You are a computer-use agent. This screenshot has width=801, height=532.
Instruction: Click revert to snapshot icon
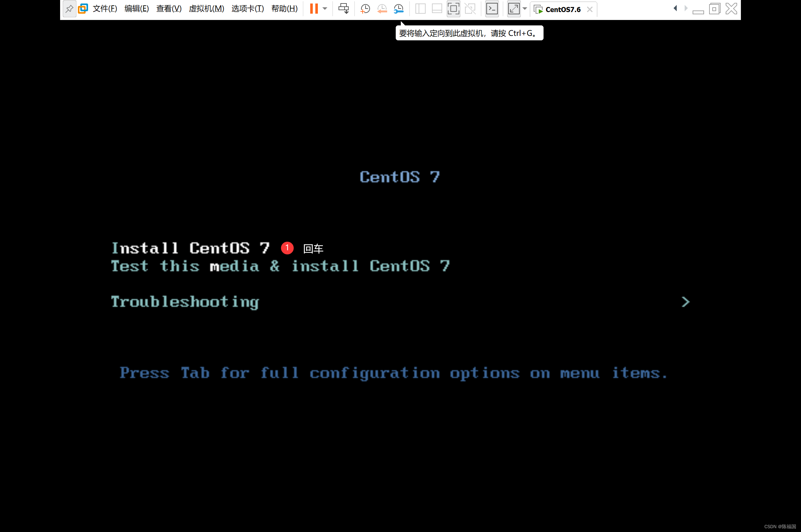pyautogui.click(x=382, y=9)
